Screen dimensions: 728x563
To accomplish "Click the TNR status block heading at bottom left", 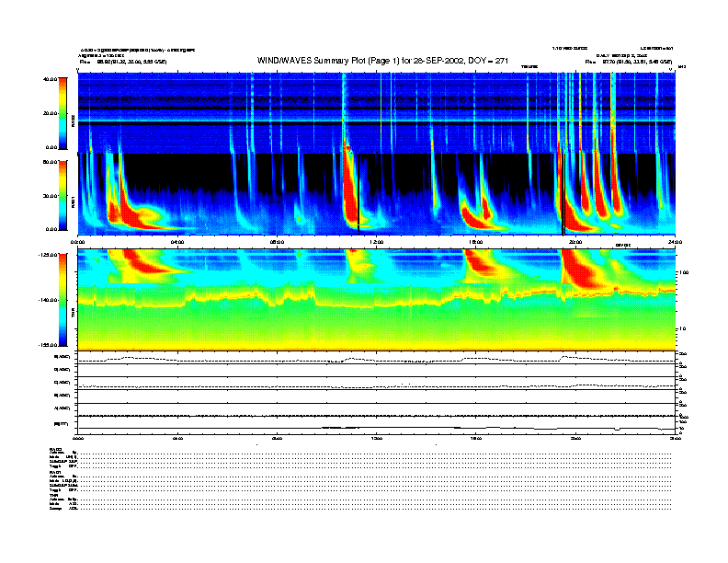I will click(x=53, y=495).
